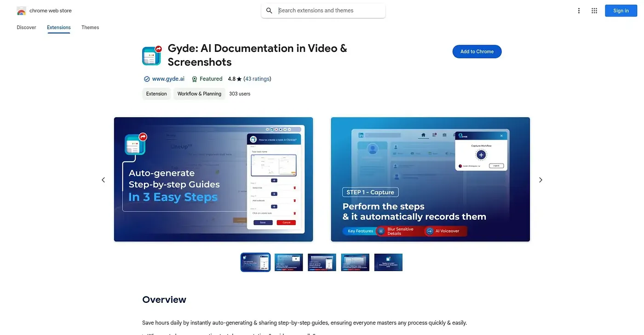
Task: Click the Gyde extension icon
Action: (152, 55)
